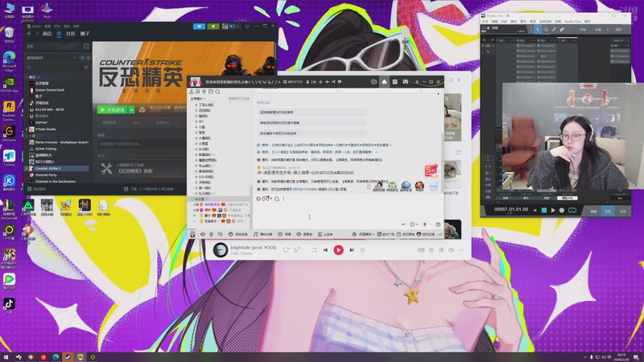
Task: Open the Steam library filter options icon
Action: click(86, 67)
